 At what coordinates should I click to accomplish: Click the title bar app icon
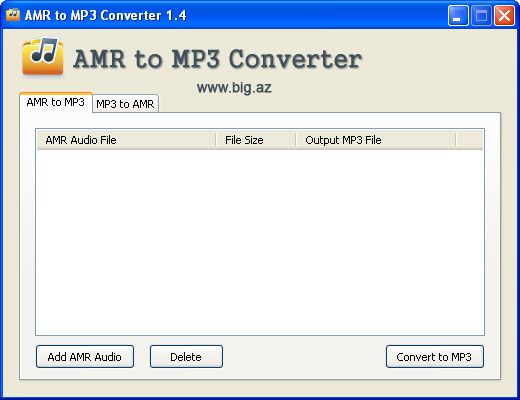[x=13, y=15]
